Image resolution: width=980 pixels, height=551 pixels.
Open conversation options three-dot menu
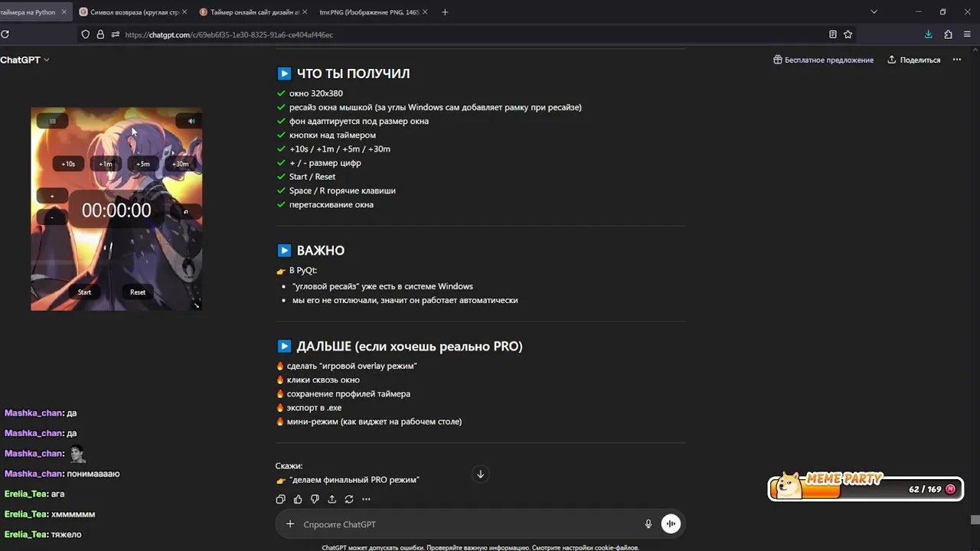tap(956, 60)
